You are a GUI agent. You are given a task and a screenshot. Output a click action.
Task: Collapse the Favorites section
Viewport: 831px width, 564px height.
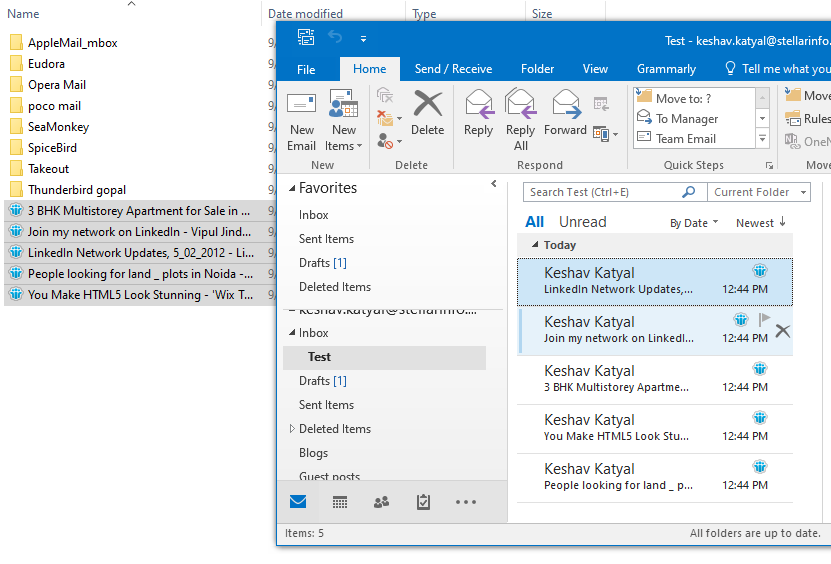click(292, 188)
